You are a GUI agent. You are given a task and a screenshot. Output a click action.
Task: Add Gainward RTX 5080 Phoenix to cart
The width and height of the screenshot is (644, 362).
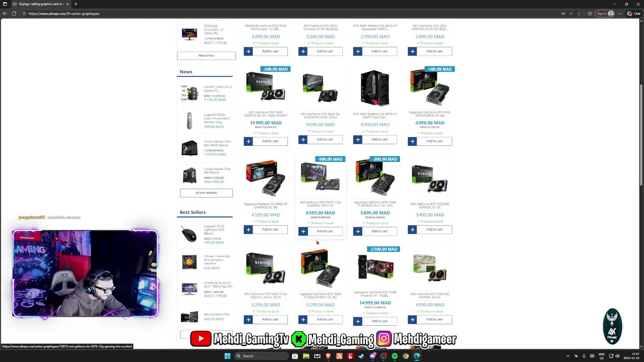tap(380, 321)
